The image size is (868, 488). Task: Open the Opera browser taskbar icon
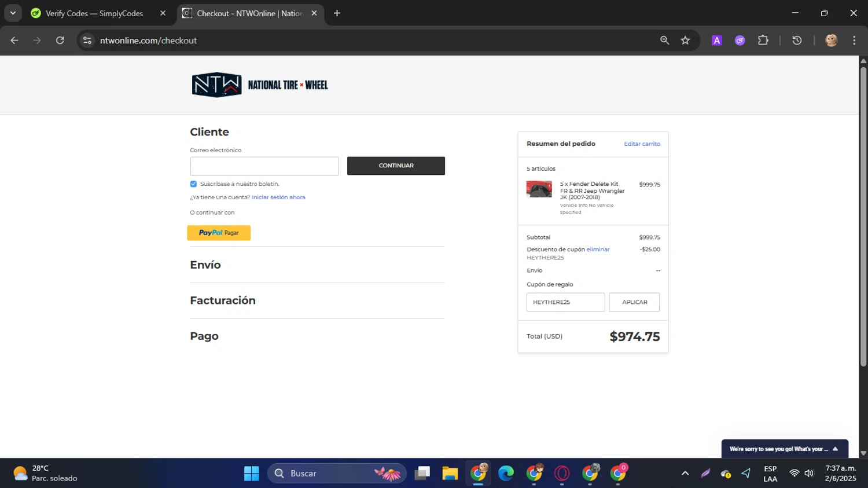point(562,474)
